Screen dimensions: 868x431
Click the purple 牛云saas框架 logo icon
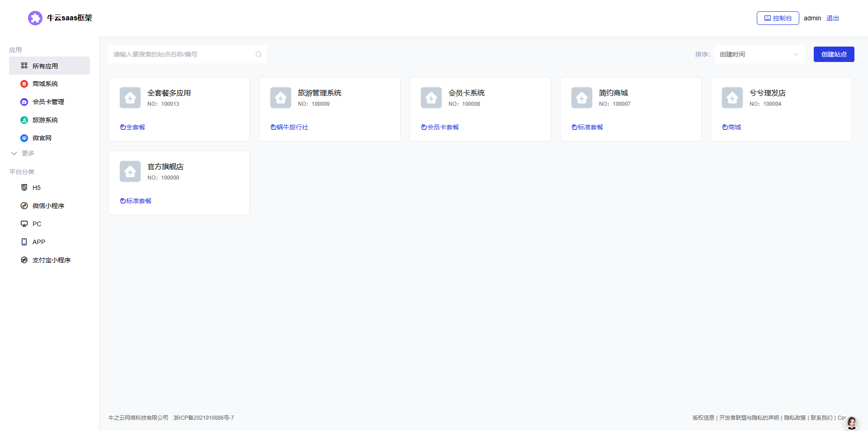point(35,18)
